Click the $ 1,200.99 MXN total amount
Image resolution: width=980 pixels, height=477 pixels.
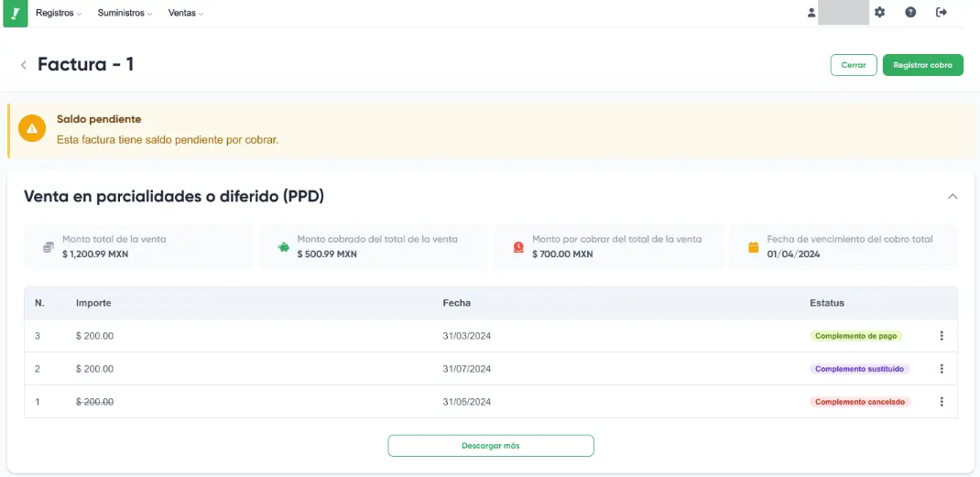[x=95, y=255]
